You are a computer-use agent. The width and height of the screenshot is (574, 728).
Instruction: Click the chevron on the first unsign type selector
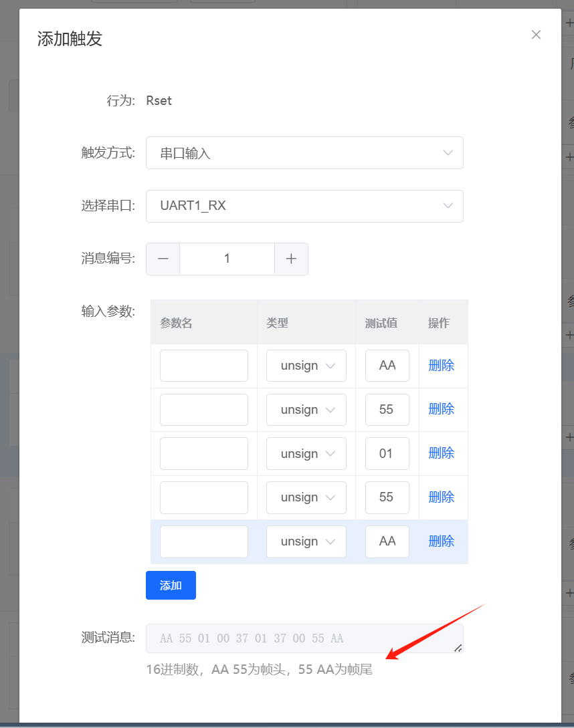[x=330, y=366]
